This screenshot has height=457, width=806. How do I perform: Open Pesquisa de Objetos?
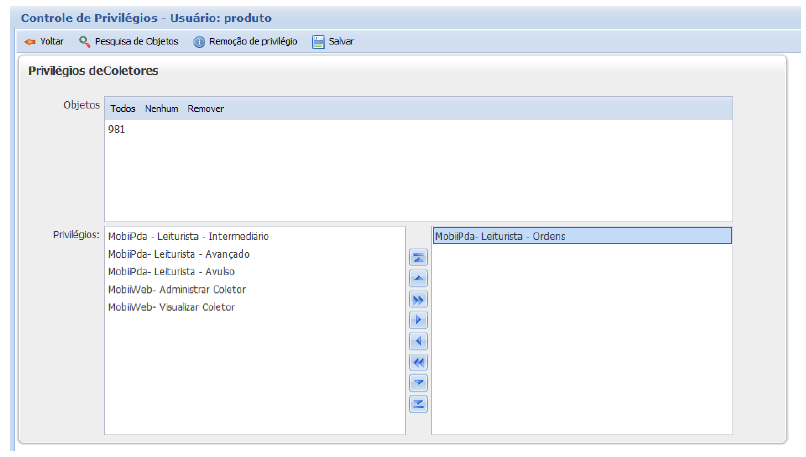[129, 42]
